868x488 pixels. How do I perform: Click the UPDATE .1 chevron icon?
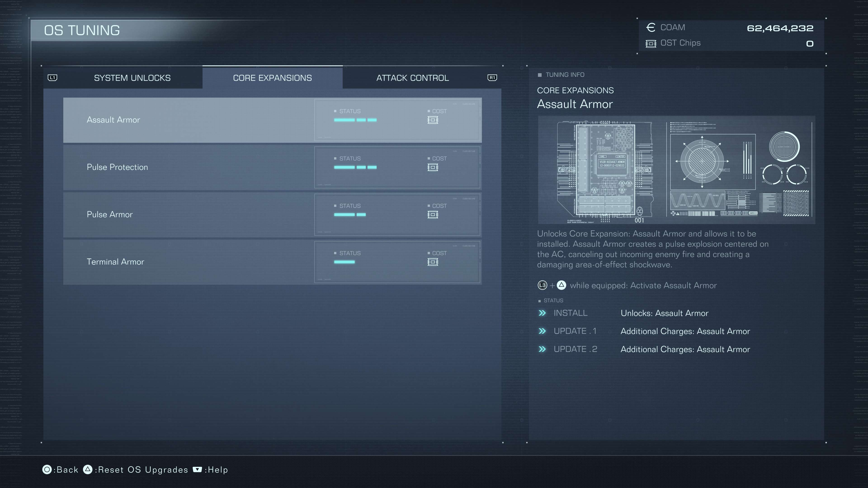tap(542, 331)
